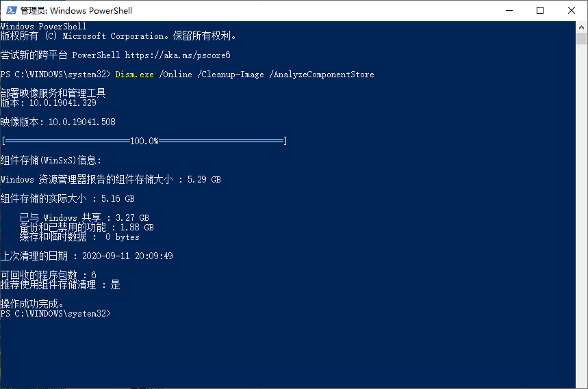Click the Dism.exe command text
The image size is (588, 389).
pyautogui.click(x=134, y=74)
